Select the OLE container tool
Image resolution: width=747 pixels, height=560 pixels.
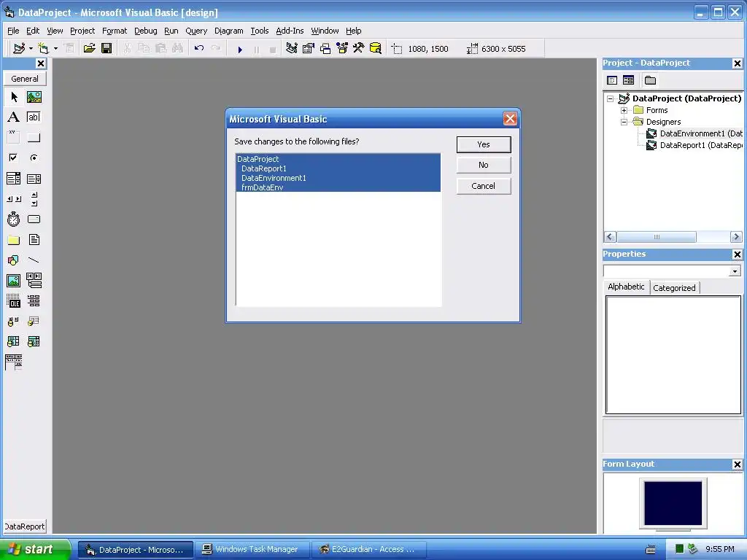(x=14, y=301)
